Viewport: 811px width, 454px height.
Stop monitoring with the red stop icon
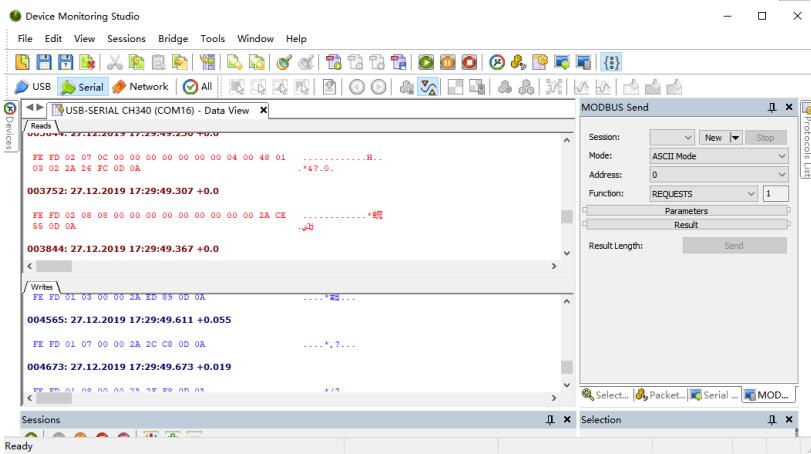469,62
